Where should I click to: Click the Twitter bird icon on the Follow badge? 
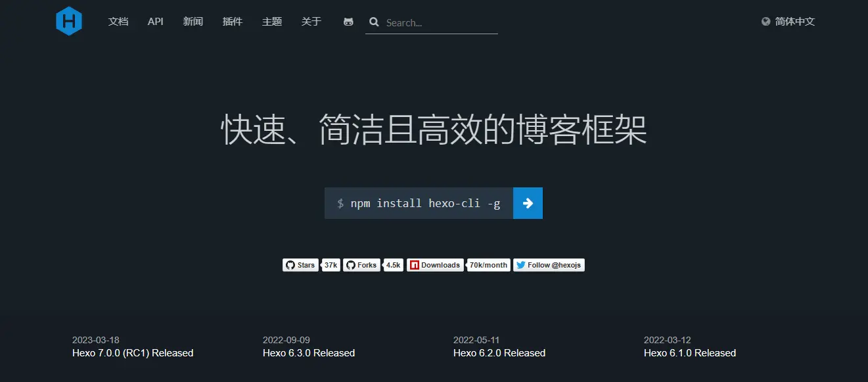coord(520,265)
